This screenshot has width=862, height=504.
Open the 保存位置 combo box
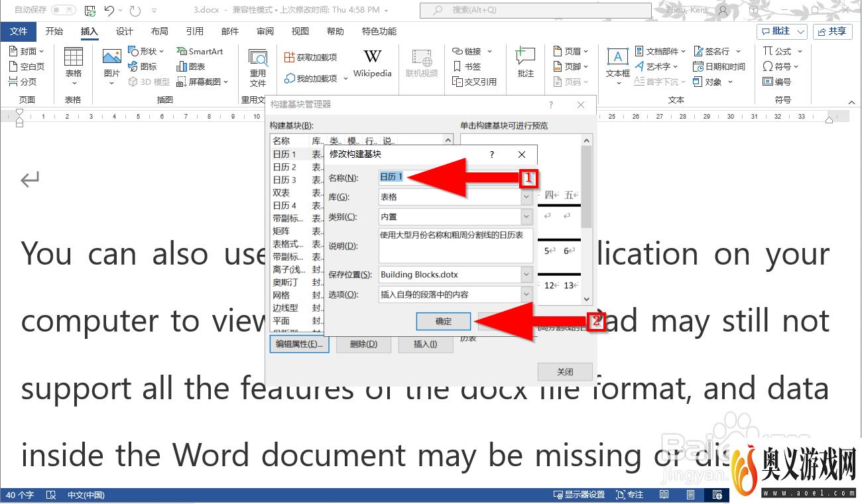(x=456, y=275)
